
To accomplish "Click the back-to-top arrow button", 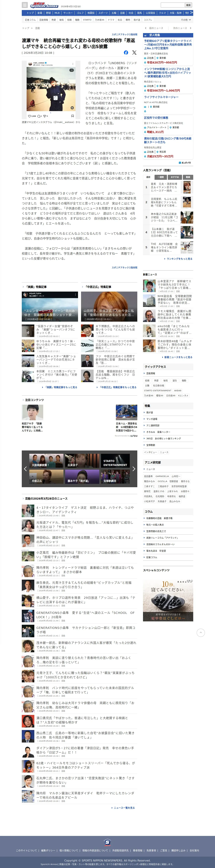I will tap(200, 632).
